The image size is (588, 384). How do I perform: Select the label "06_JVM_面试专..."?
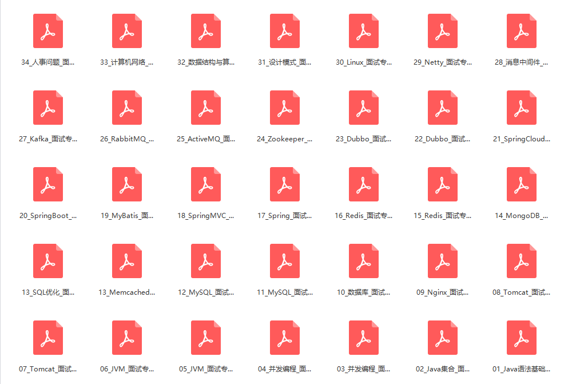(127, 369)
